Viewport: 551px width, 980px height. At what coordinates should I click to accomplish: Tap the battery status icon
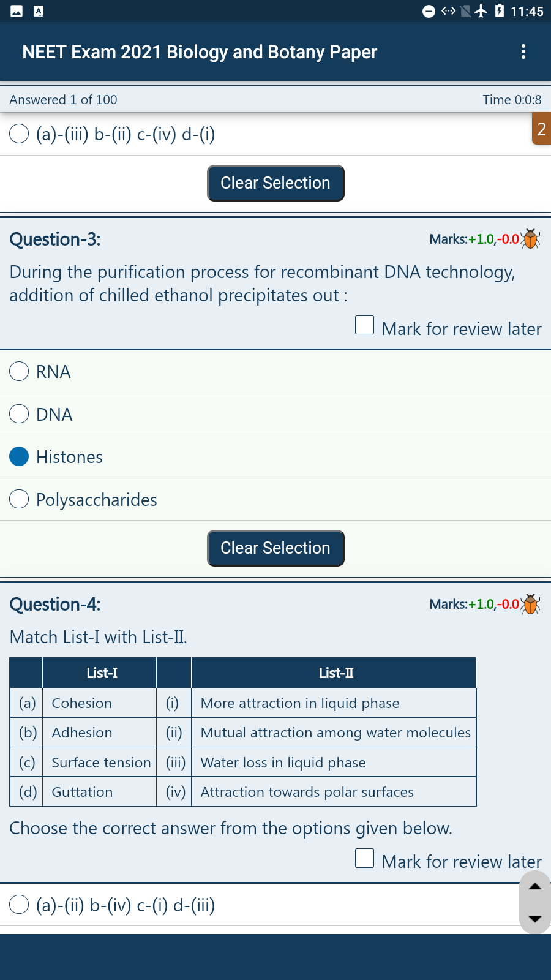[x=500, y=11]
